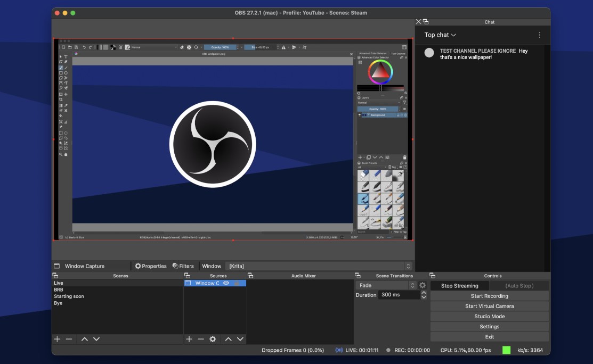Click the plus icon to add a source

[190, 339]
